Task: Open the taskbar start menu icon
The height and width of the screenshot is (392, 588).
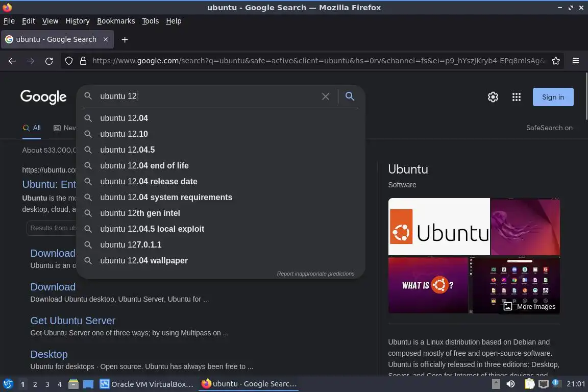Action: click(x=8, y=384)
